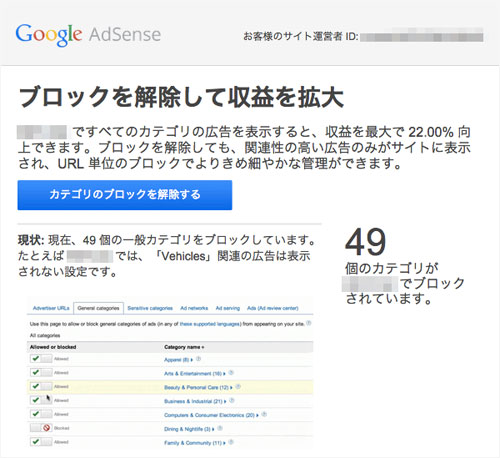Toggle the Allowed switch for Computers & Consumer Electronics
The width and height of the screenshot is (500, 458).
pyautogui.click(x=41, y=414)
